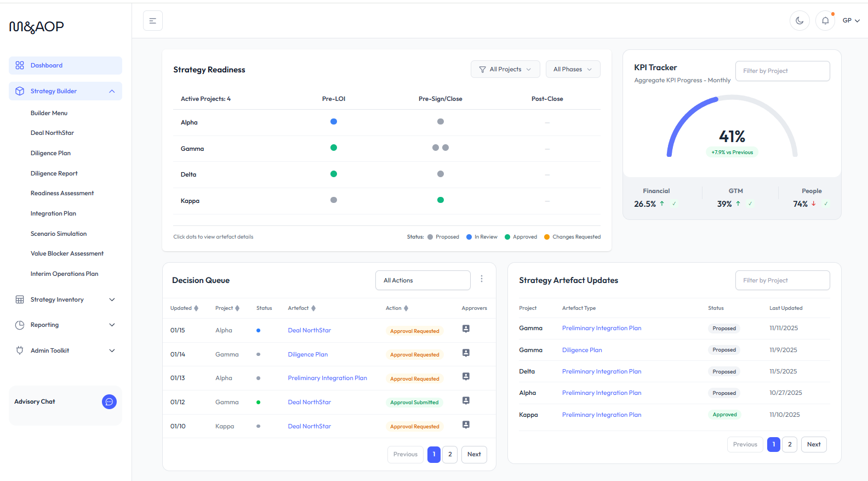This screenshot has height=481, width=868.
Task: Click Artefact Updates Filter by Project field
Action: (783, 280)
